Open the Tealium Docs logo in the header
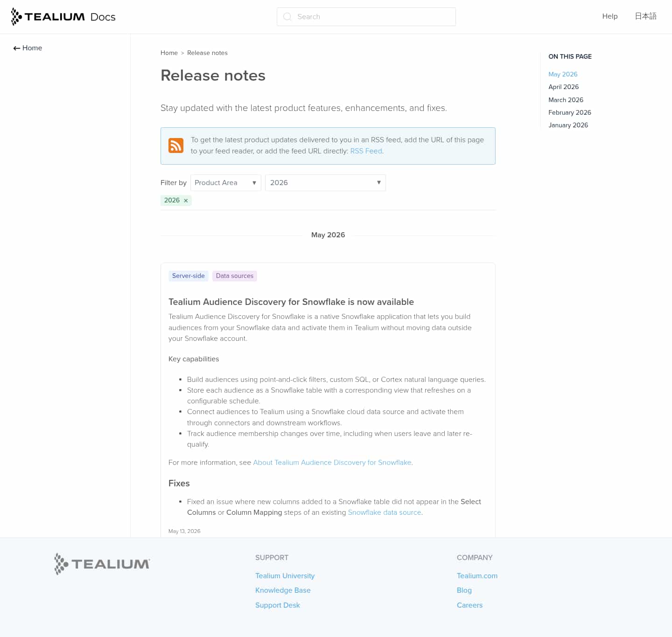Screen dimensions: 672x637 click(x=63, y=17)
